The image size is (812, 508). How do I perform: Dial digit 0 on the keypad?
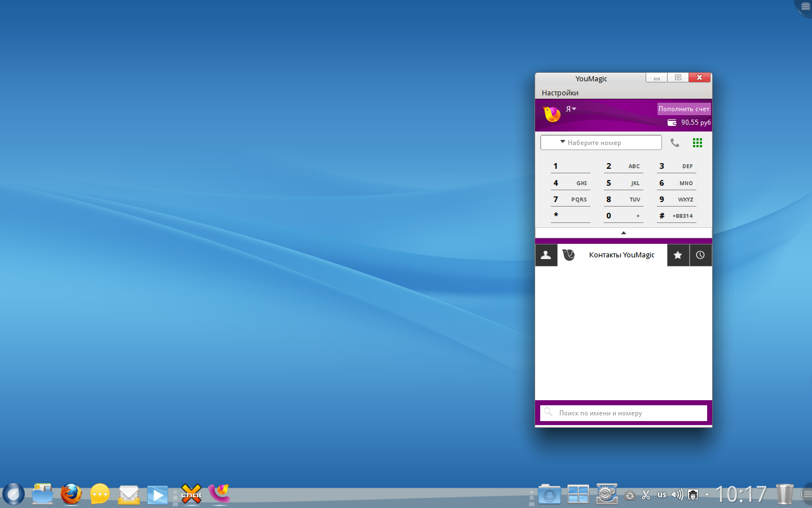tap(624, 216)
